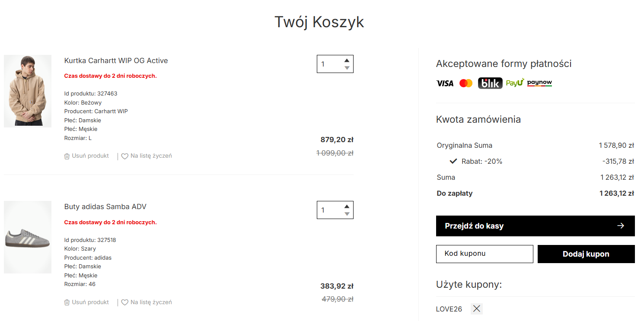Increase Carhartt jacket quantity with up arrow
This screenshot has width=644, height=321.
347,60
